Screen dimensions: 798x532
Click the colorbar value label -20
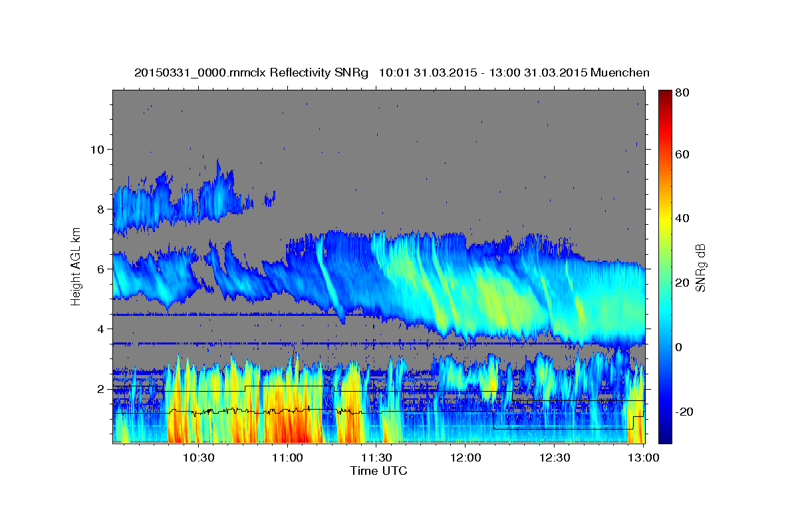pos(685,412)
